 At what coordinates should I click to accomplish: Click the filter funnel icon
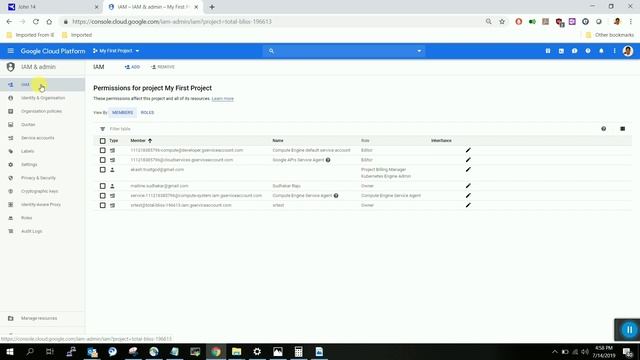click(x=102, y=129)
